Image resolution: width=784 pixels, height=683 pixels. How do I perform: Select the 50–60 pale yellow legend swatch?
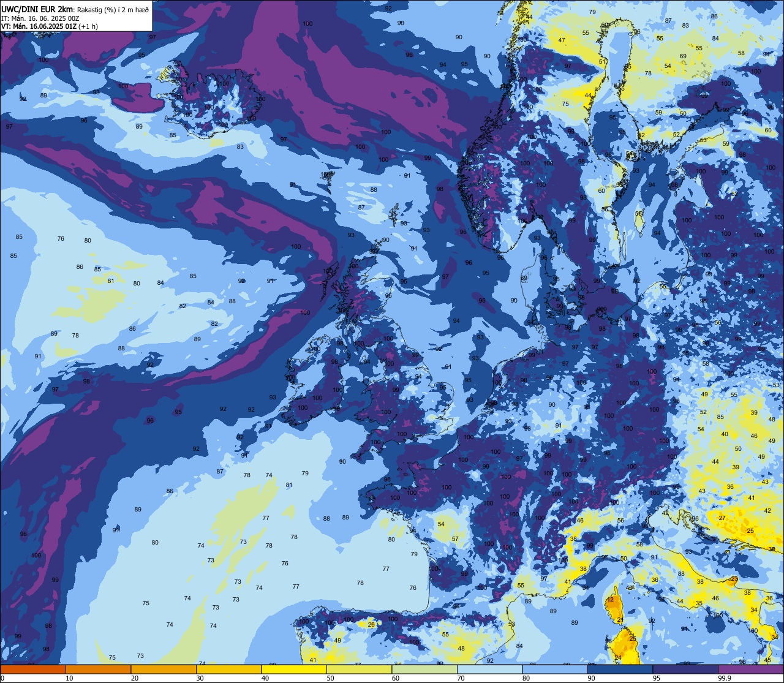359,669
